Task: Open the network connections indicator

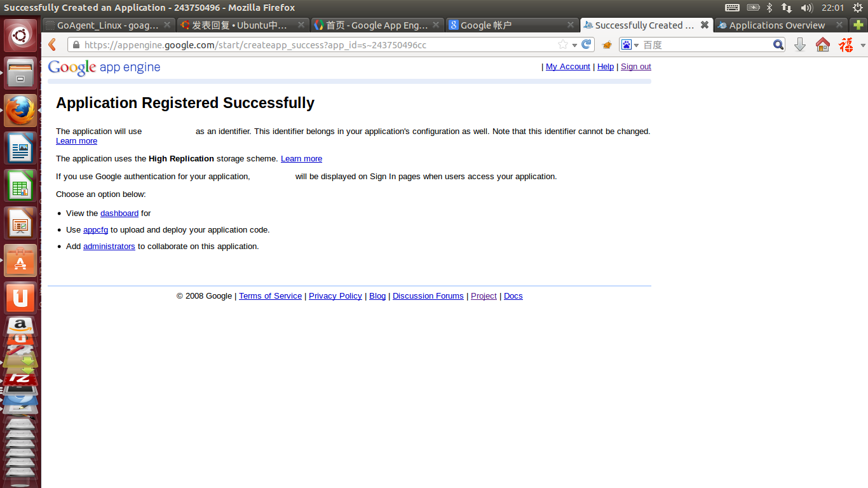Action: [787, 8]
